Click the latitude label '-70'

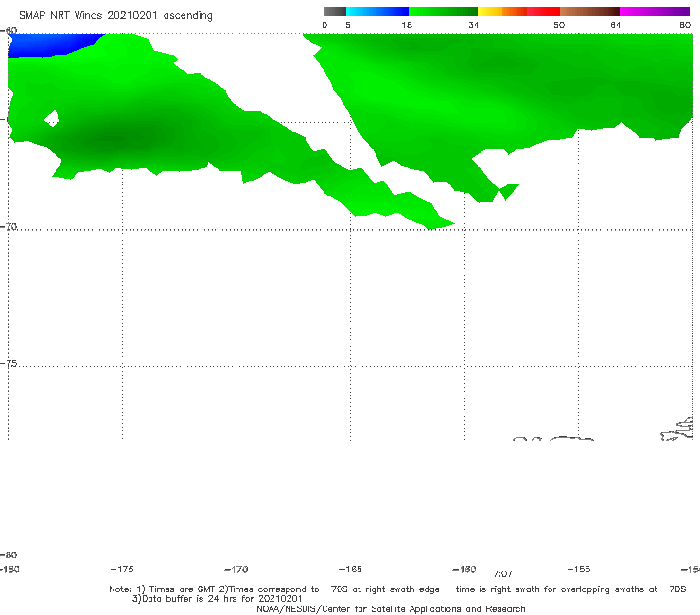[x=9, y=227]
